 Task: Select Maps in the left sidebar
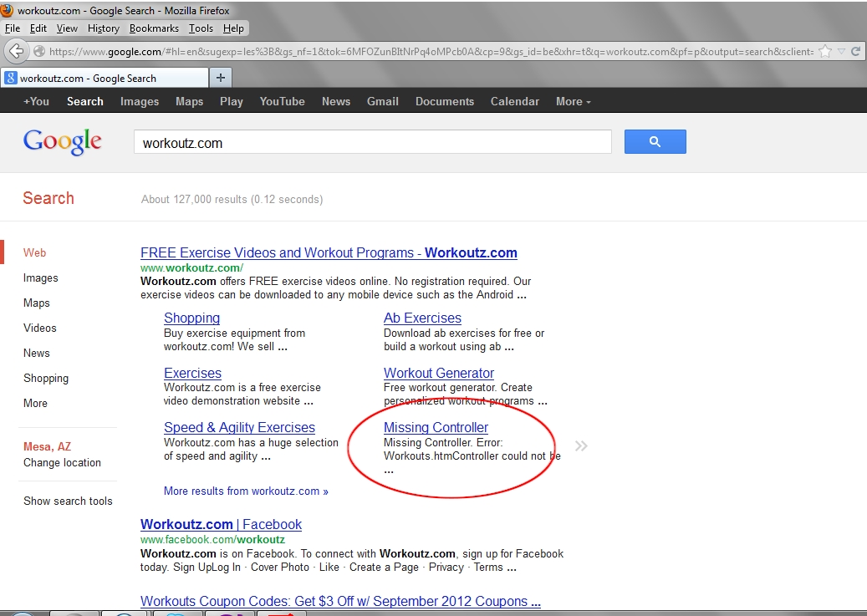point(37,303)
